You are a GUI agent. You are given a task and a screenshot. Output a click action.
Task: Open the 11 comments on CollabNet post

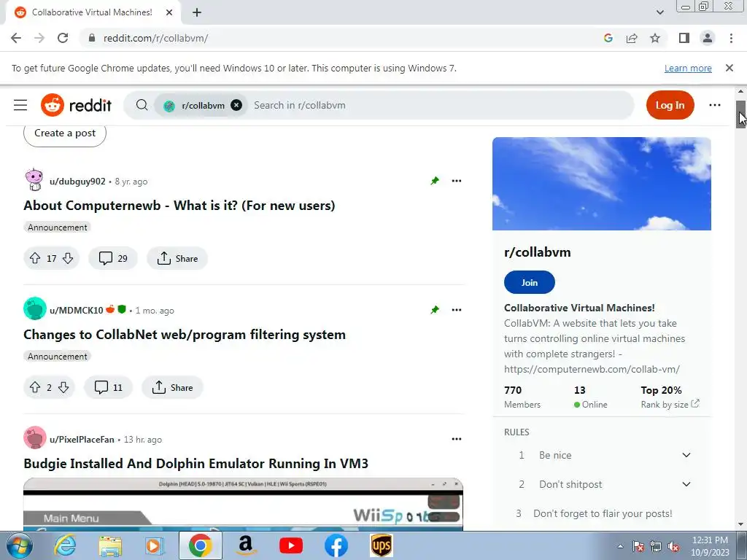coord(108,387)
